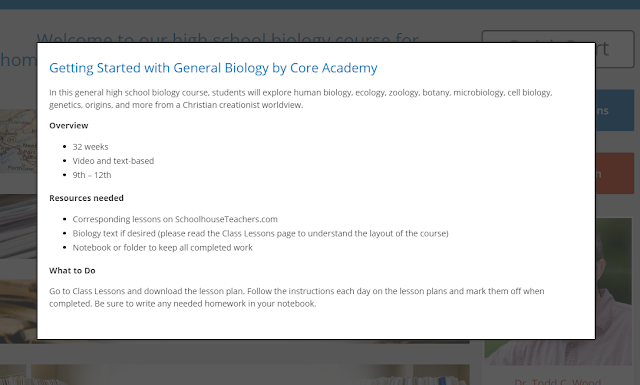Click the SchoolhouseTeachers.com lessons bullet

pyautogui.click(x=175, y=219)
